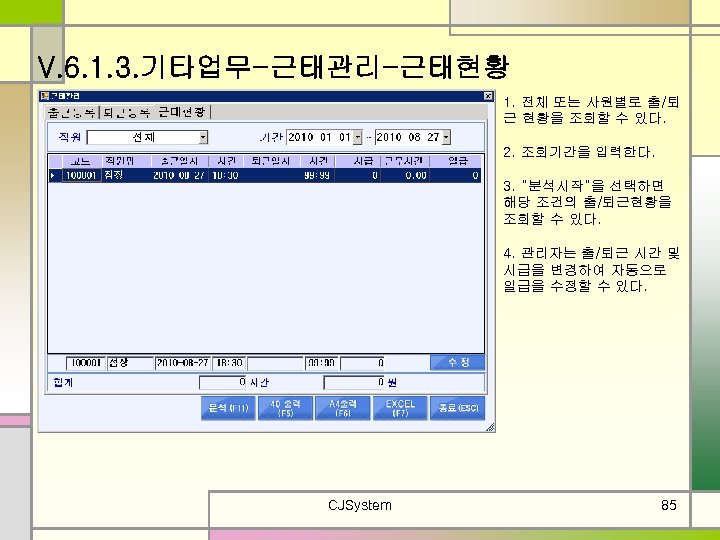Click the 코드 column header
720x540 pixels.
click(x=82, y=161)
